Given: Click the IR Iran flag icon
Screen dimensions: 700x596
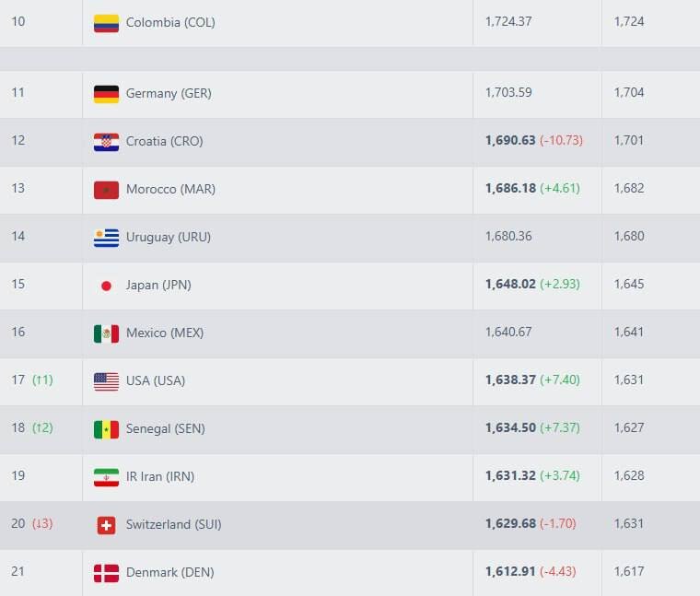Looking at the screenshot, I should (106, 477).
